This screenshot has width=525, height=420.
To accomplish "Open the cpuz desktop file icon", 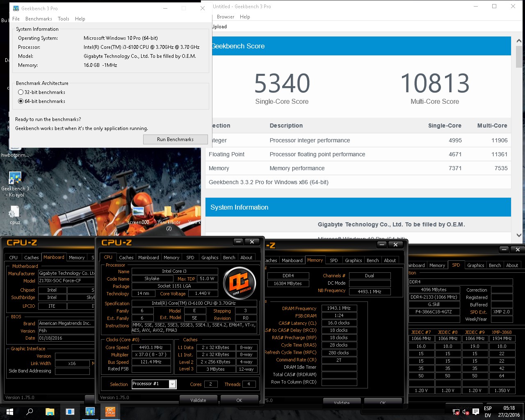I will [15, 215].
